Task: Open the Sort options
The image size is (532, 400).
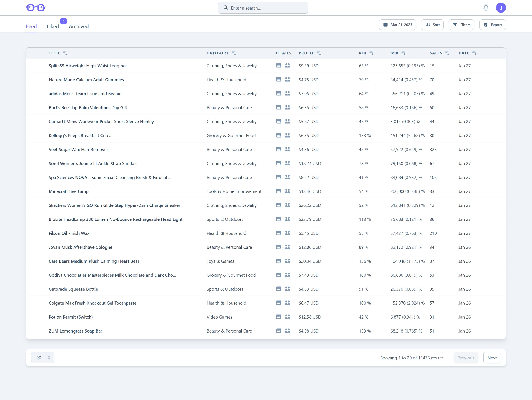Action: [432, 25]
